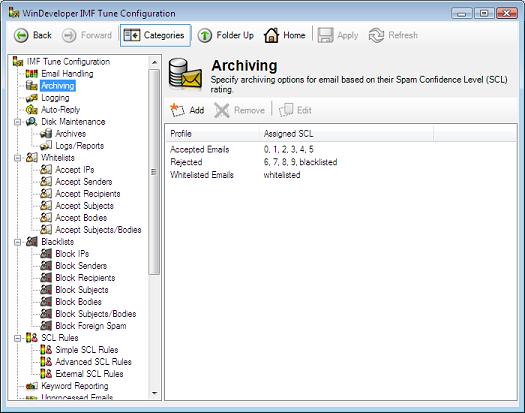Click the Whitelists node icon

32,157
